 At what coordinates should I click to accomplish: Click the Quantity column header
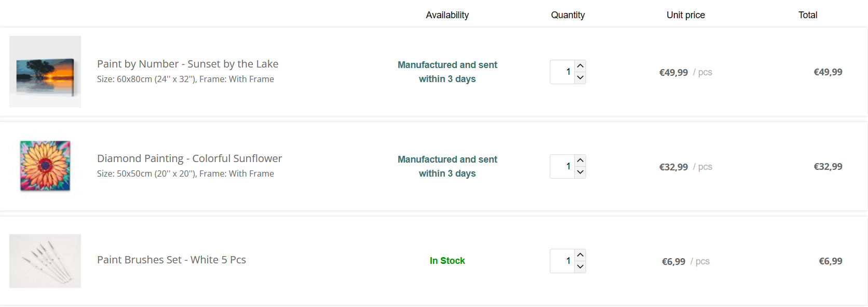pyautogui.click(x=567, y=15)
